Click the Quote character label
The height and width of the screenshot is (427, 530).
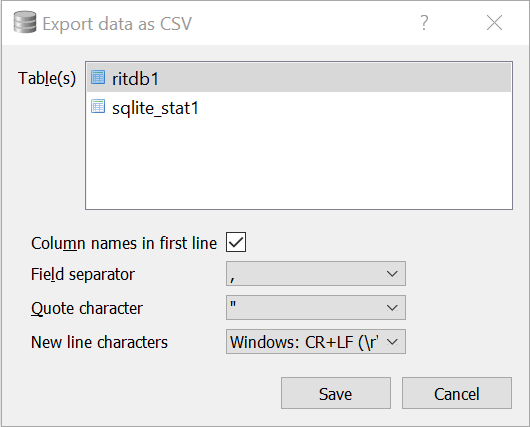coord(87,308)
